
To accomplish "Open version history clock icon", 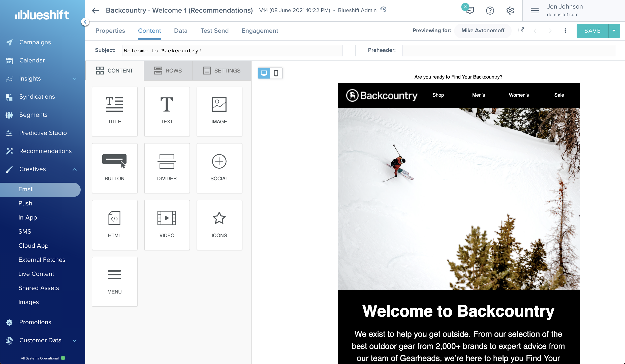I will (x=383, y=10).
